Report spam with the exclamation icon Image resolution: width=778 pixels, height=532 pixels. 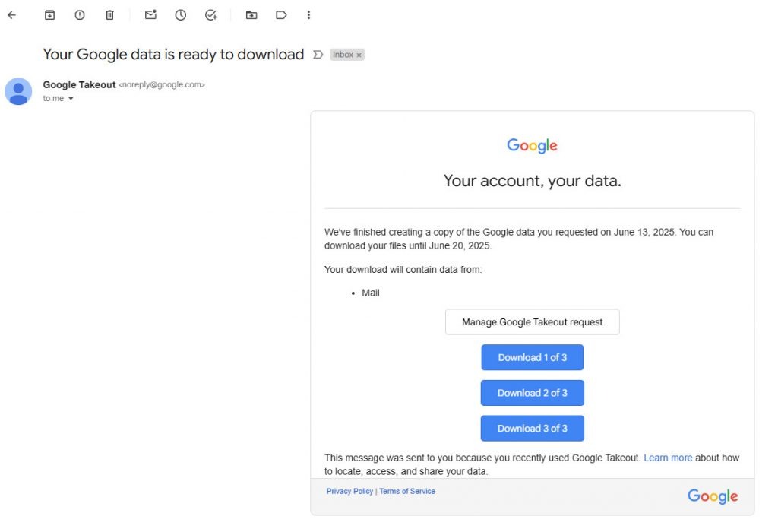point(79,15)
